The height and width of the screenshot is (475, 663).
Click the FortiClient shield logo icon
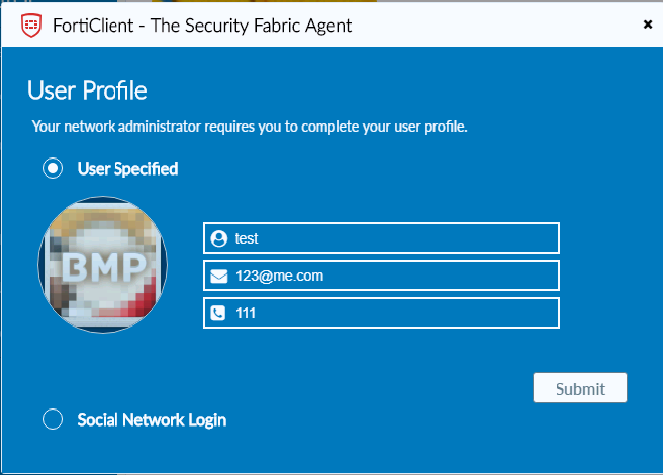coord(31,25)
